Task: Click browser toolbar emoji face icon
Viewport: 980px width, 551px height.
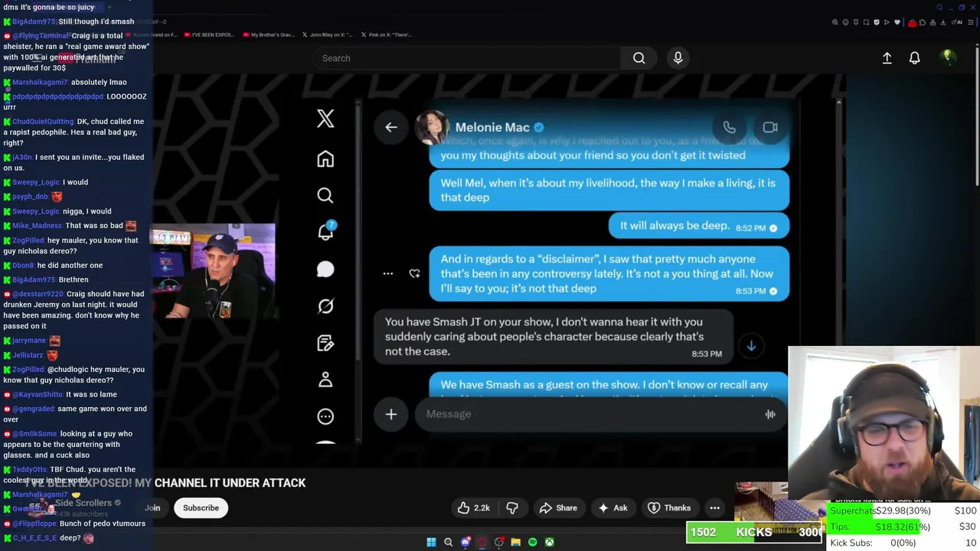Action: 846,22
